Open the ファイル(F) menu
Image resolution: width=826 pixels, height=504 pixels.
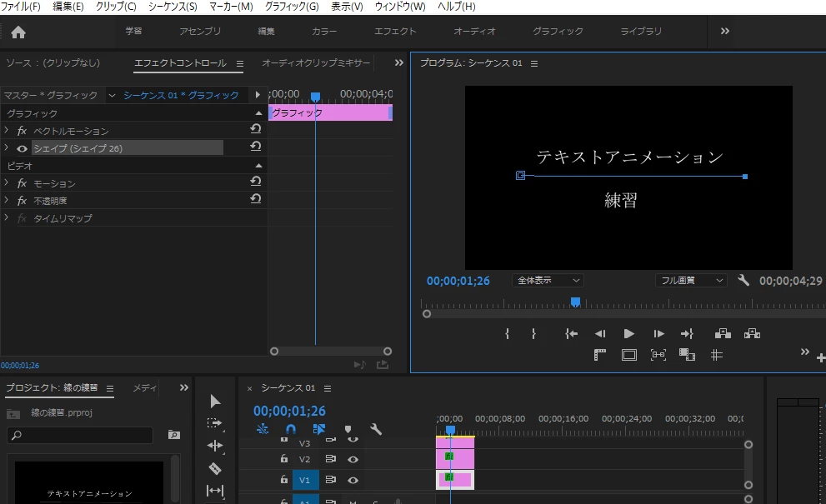(x=21, y=7)
